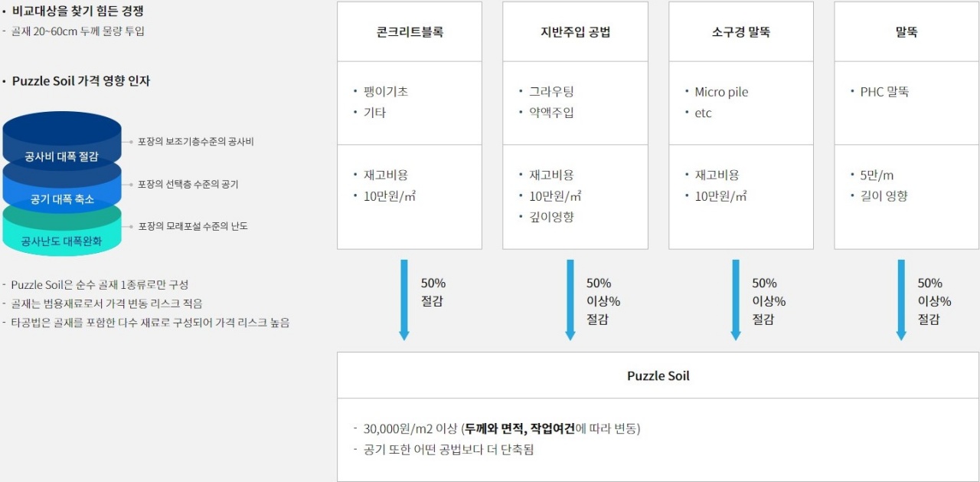980x482 pixels.
Task: Click the 지반주입 공법 header box
Action: 575,32
